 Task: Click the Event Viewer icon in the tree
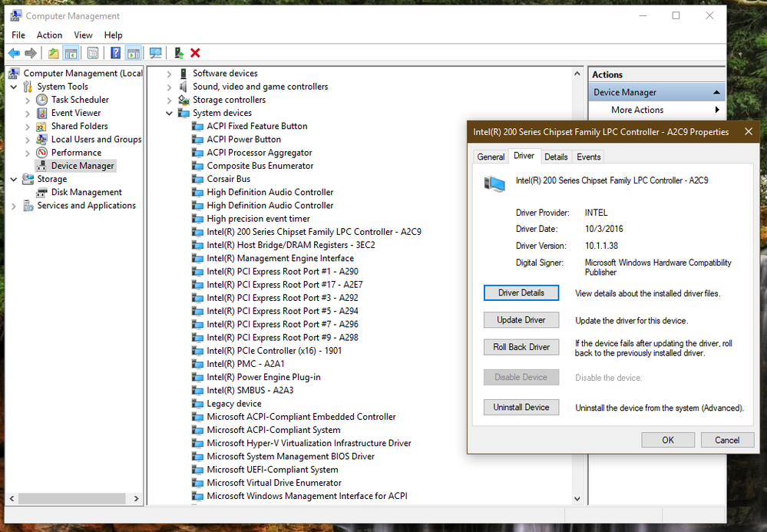[x=41, y=113]
